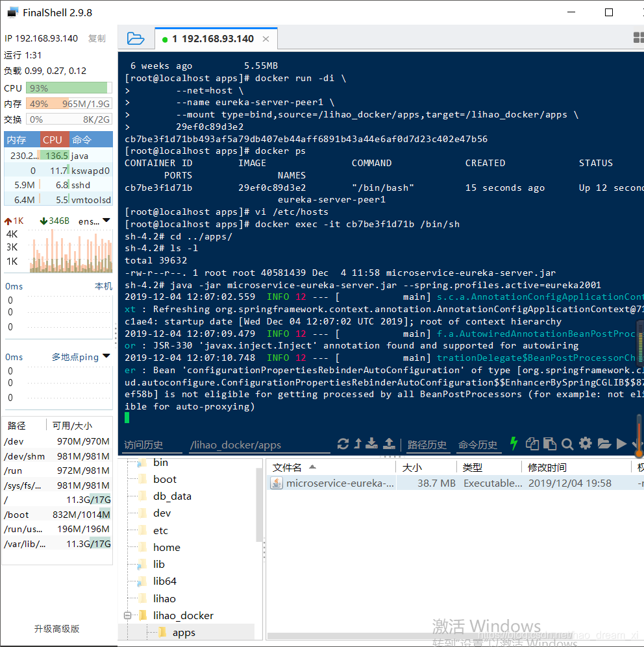Click the green lightning quick command icon
Screen dimensions: 644x647
pyautogui.click(x=514, y=444)
